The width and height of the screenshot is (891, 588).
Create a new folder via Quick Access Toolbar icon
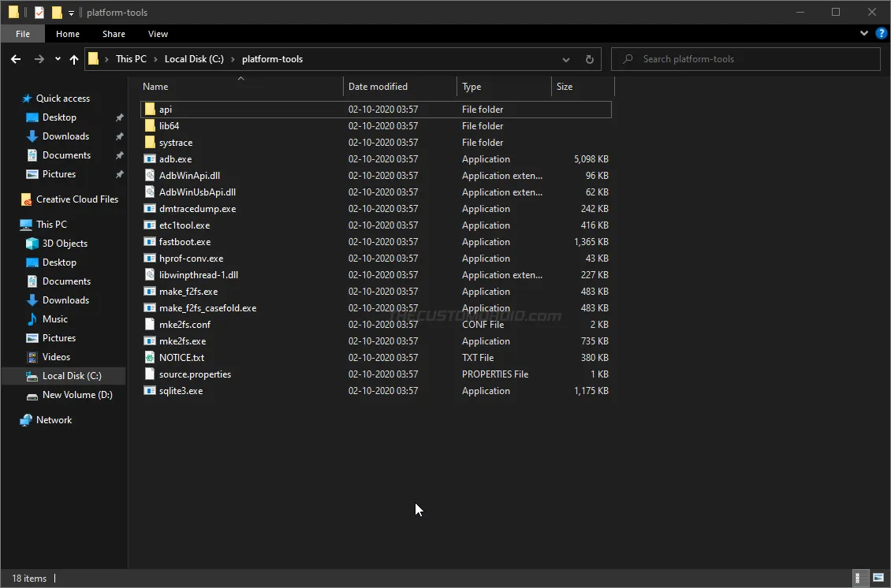coord(57,12)
